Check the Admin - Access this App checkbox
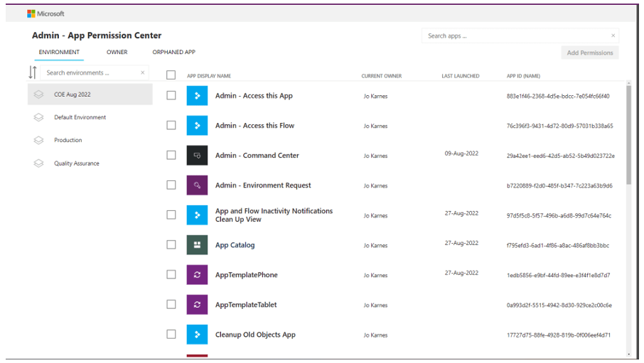 (171, 95)
